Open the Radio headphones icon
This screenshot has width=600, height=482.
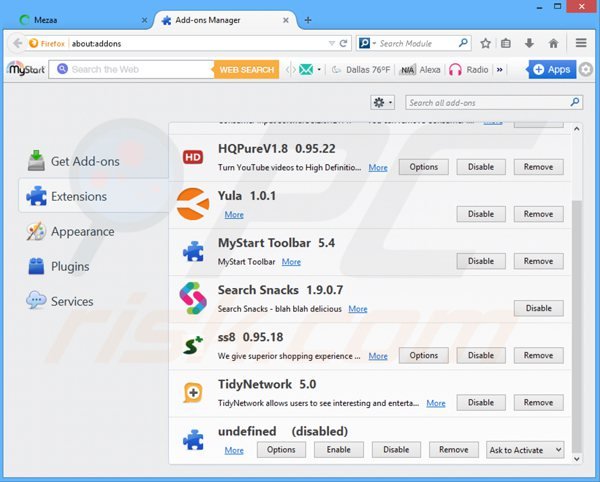pos(455,70)
